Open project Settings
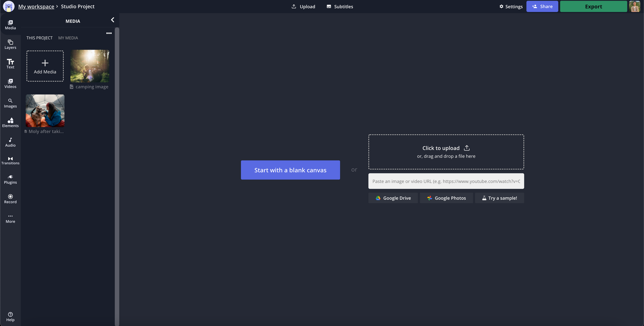This screenshot has height=326, width=644. point(511,6)
